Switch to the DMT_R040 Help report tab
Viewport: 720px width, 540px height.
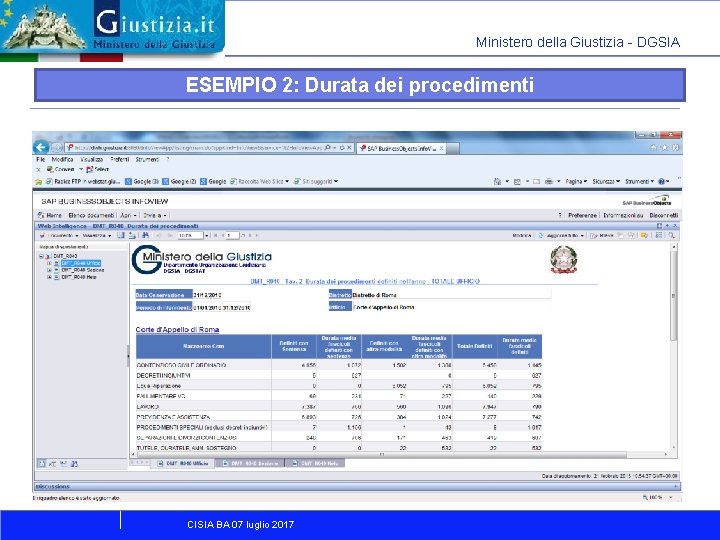point(315,464)
